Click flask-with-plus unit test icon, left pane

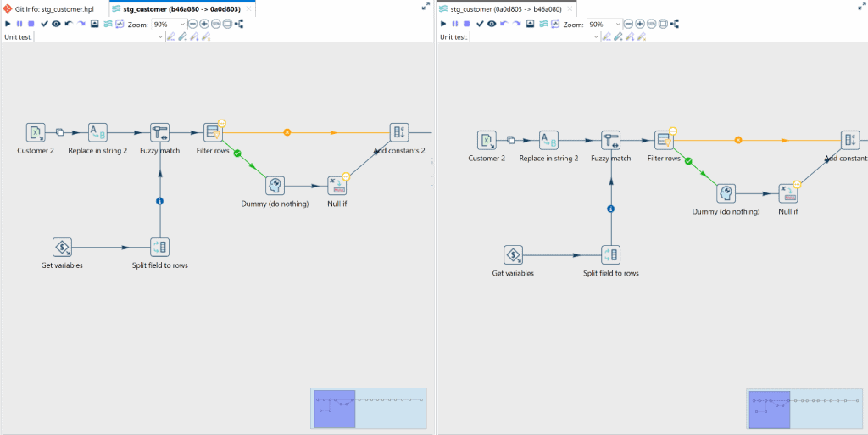click(183, 37)
